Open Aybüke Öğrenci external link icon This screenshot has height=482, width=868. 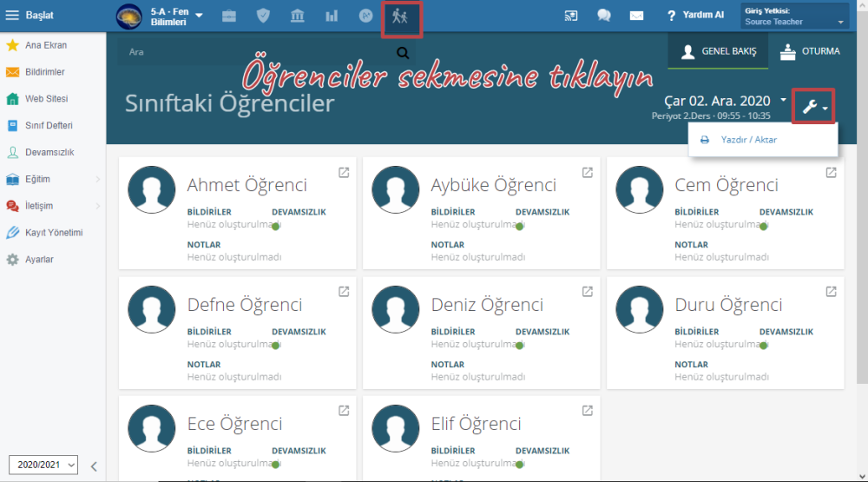click(588, 173)
